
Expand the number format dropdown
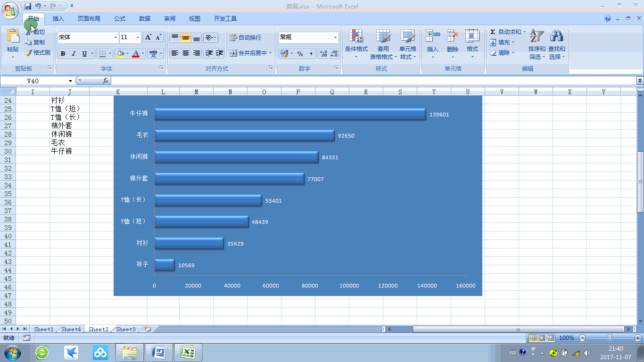point(335,38)
